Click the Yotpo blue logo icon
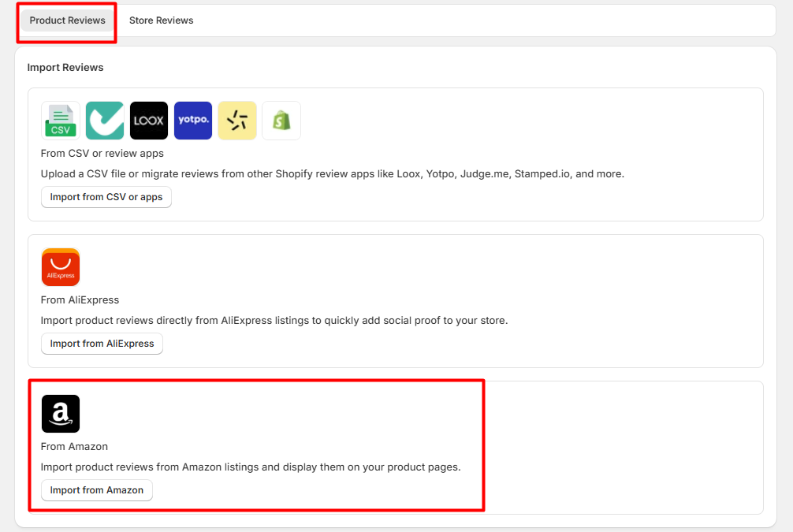The height and width of the screenshot is (532, 793). [193, 121]
